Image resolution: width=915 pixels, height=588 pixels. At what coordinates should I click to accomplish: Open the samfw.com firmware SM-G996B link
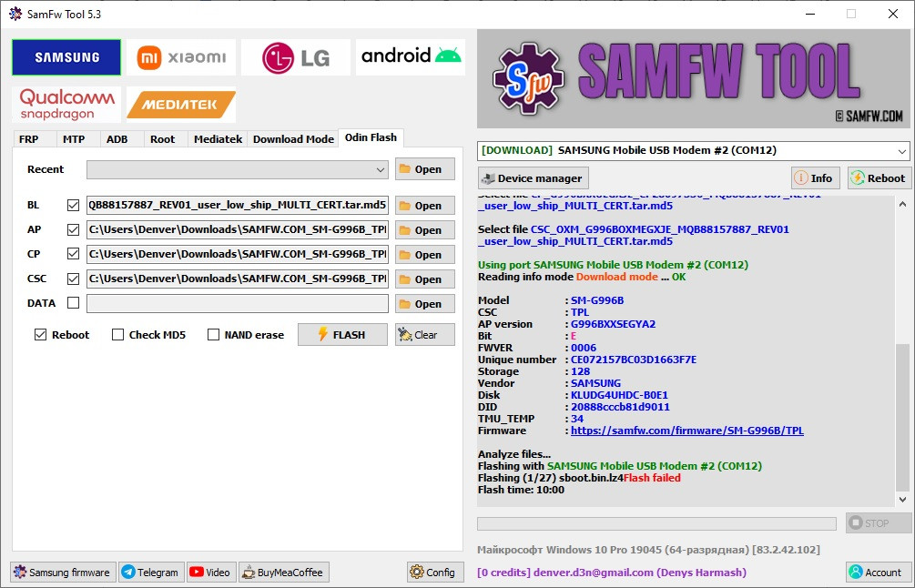point(686,431)
